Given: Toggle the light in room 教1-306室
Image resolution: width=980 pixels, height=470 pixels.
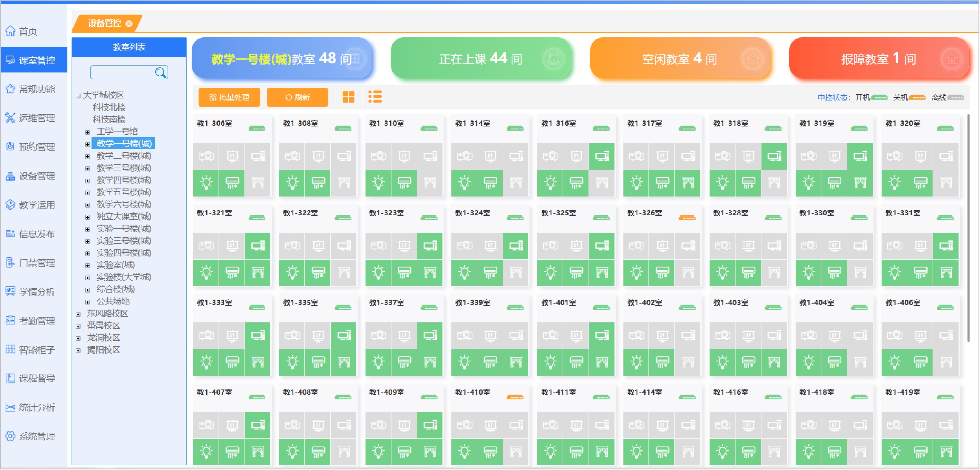Looking at the screenshot, I should click(x=206, y=183).
